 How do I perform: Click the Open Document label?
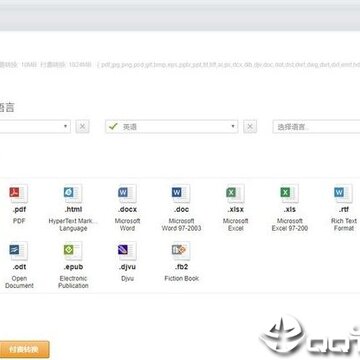click(19, 282)
